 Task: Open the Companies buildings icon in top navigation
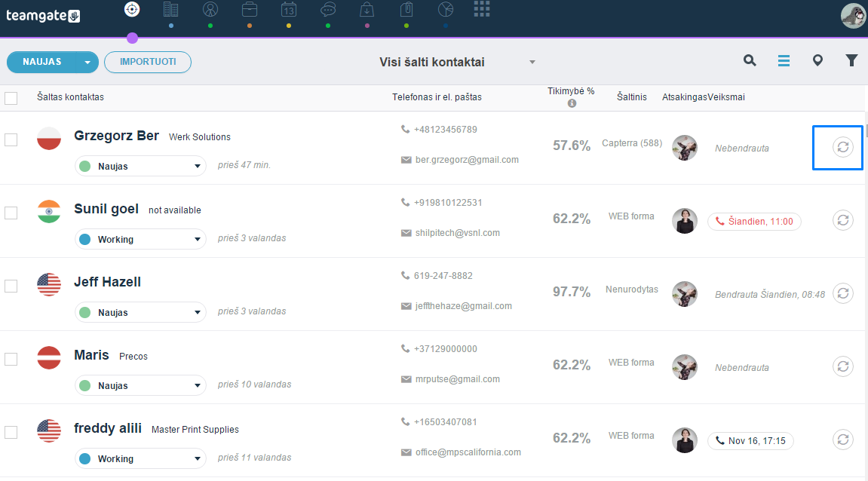click(171, 9)
